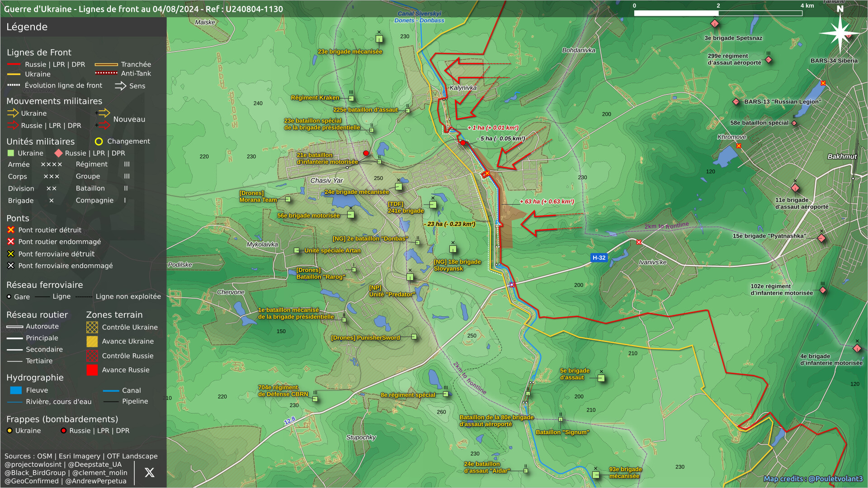Click the destroyed bridge marker near Khromove

[739, 146]
